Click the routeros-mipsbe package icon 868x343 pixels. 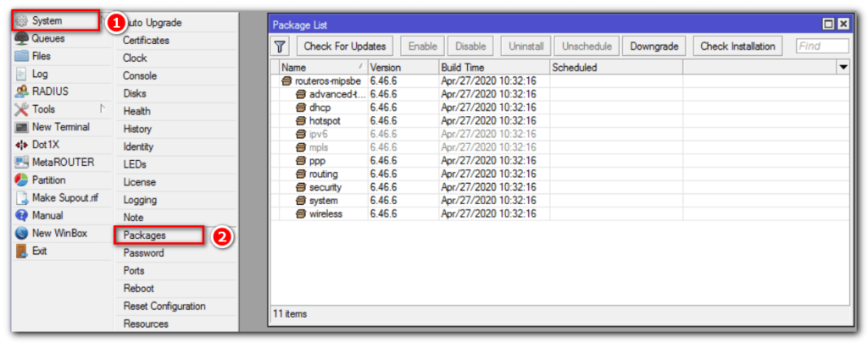click(287, 81)
